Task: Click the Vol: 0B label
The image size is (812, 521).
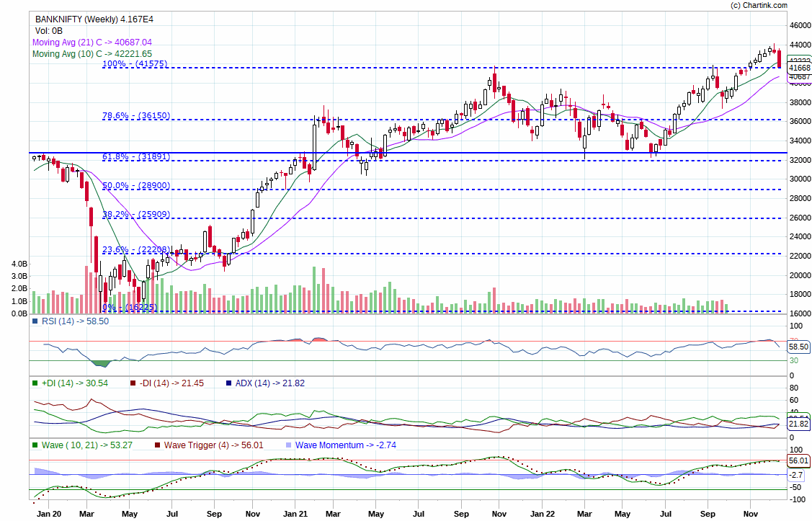Action: 49,30
